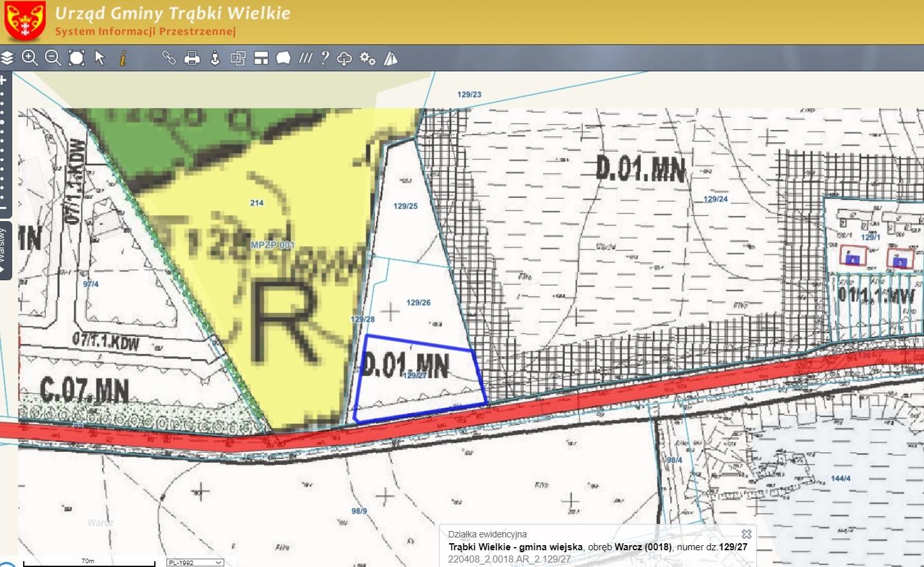Screen dimensions: 924x567
Task: Click the polygon shape tool icon
Action: click(x=283, y=59)
